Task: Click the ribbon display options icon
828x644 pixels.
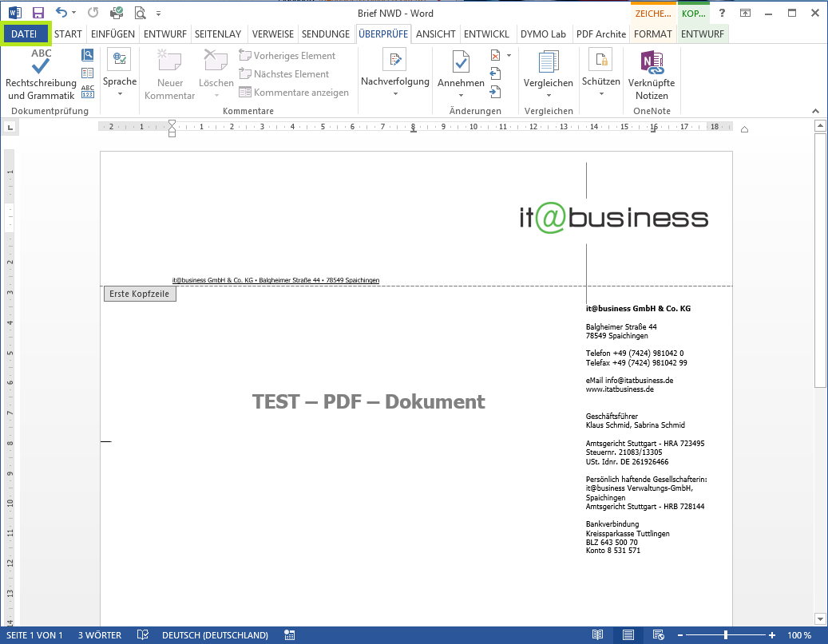Action: [x=745, y=14]
